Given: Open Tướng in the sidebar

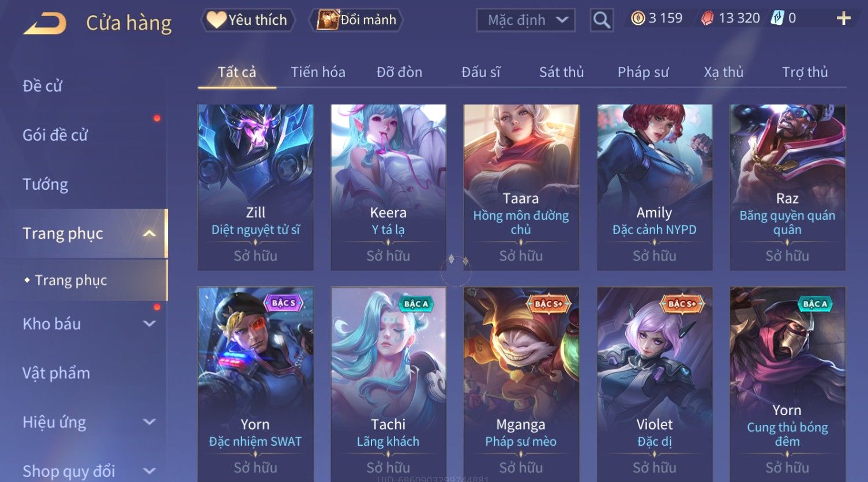Looking at the screenshot, I should 45,184.
